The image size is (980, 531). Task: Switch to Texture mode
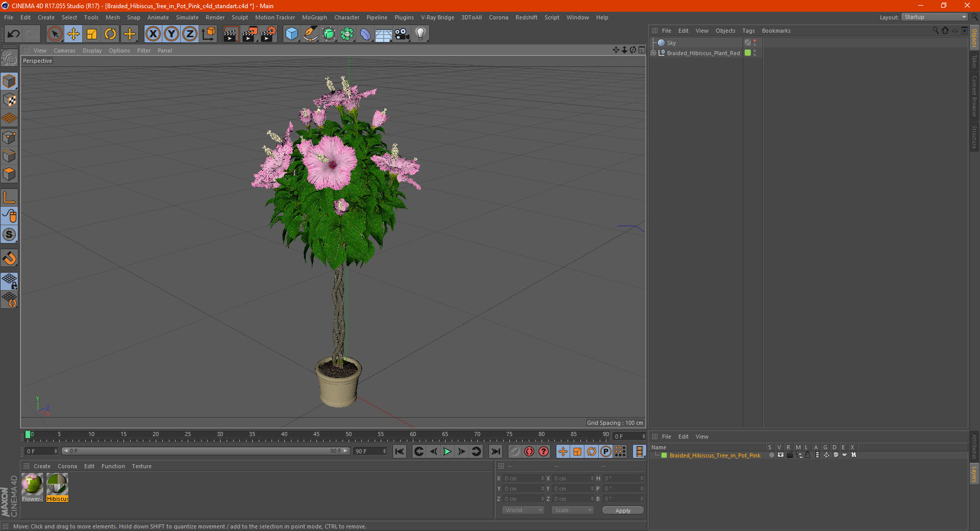tap(9, 100)
